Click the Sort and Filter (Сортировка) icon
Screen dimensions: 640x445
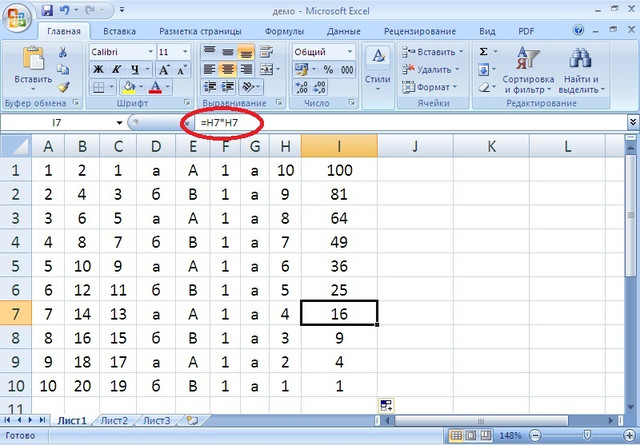pyautogui.click(x=527, y=67)
